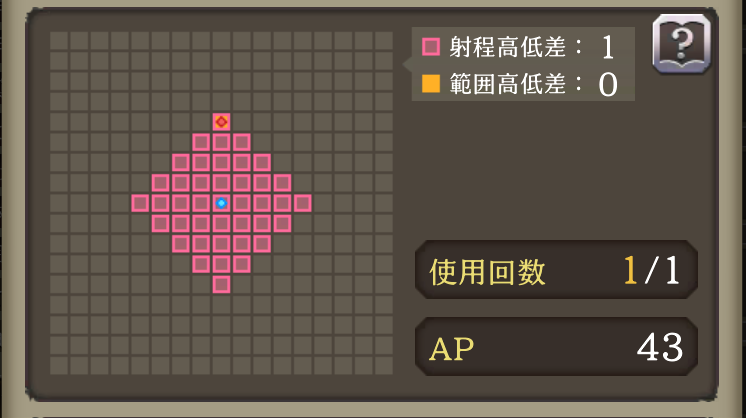Screen dimensions: 746x418
Task: Click the pink cell immediately left of blue marker
Action: point(201,203)
